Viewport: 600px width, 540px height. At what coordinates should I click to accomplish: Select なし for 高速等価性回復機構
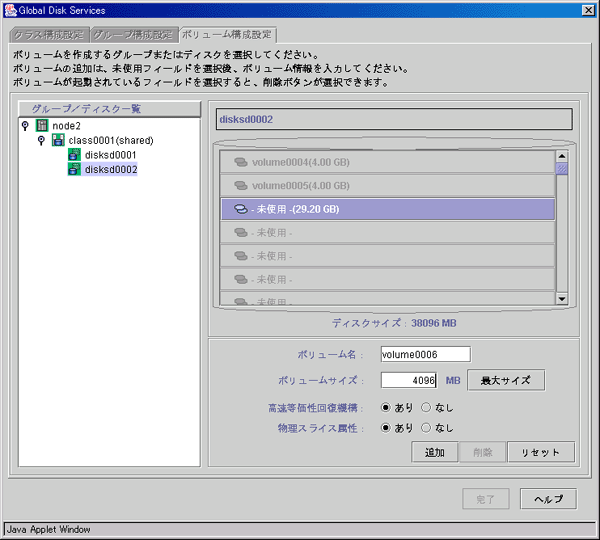pos(426,407)
